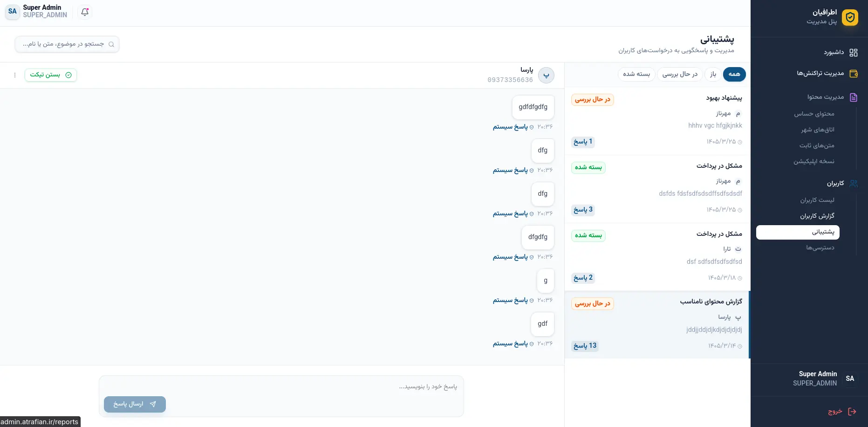Click the خروج logout link

(842, 412)
